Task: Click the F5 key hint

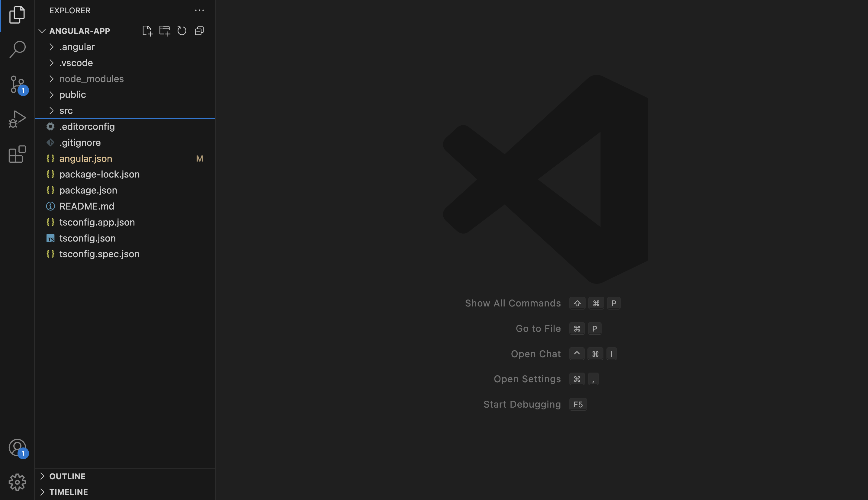Action: pos(578,405)
